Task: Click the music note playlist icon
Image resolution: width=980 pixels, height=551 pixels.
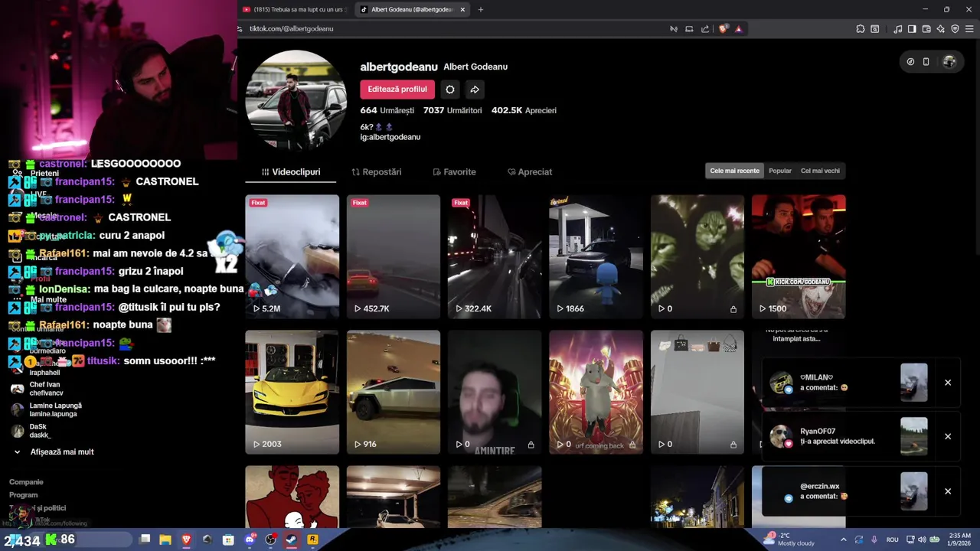Action: click(897, 29)
